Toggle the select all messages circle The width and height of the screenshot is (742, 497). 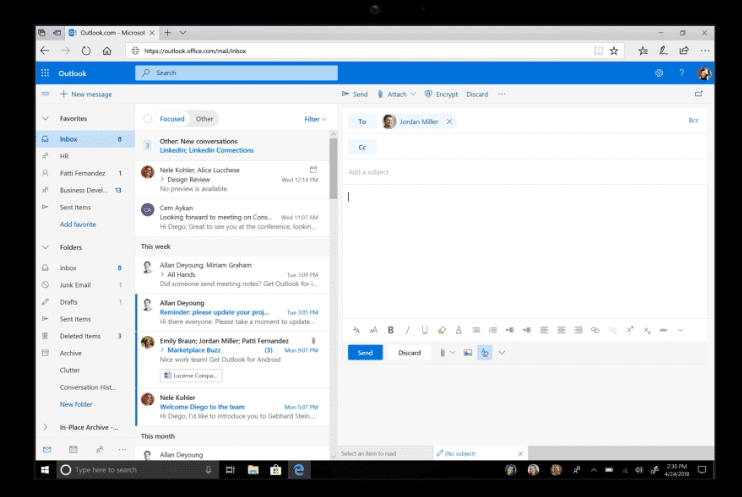click(x=147, y=119)
